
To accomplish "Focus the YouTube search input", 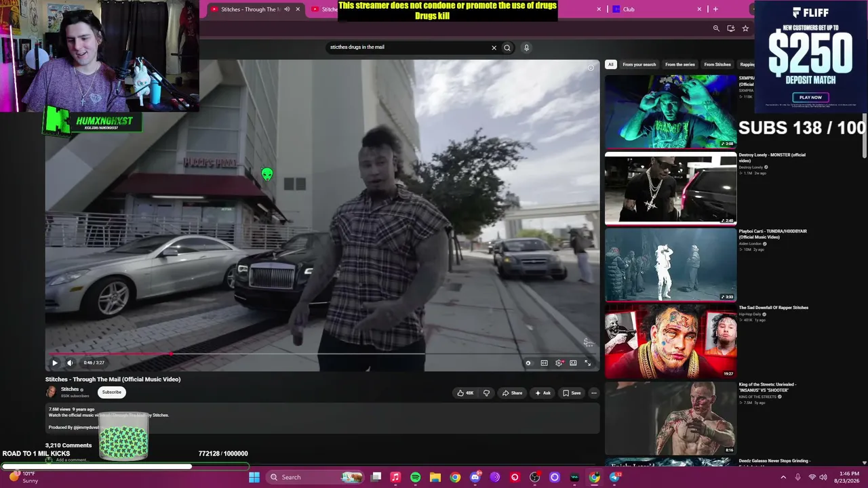I will point(407,47).
